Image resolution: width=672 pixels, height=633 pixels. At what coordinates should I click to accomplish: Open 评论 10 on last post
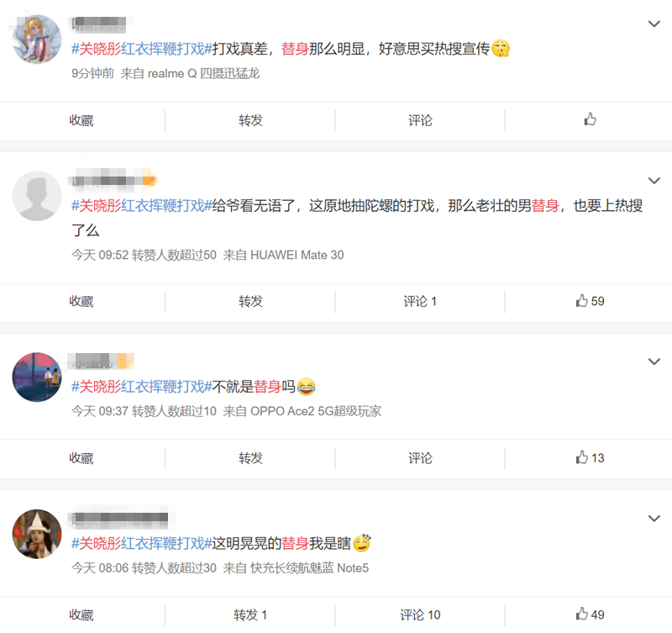click(420, 615)
